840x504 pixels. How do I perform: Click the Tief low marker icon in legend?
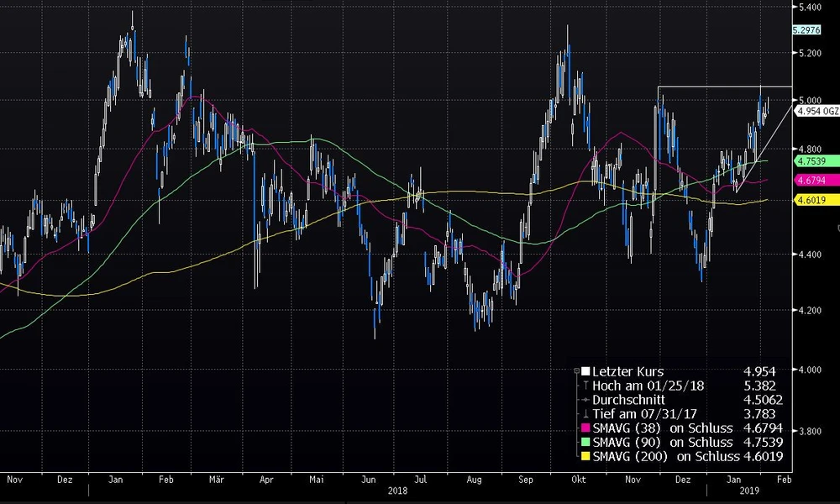pos(585,414)
